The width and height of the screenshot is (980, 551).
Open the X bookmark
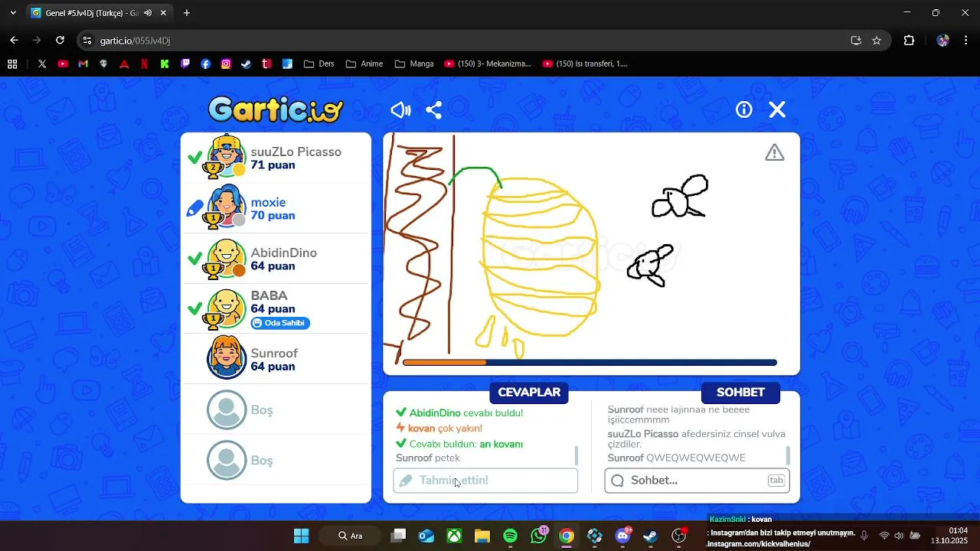click(42, 64)
